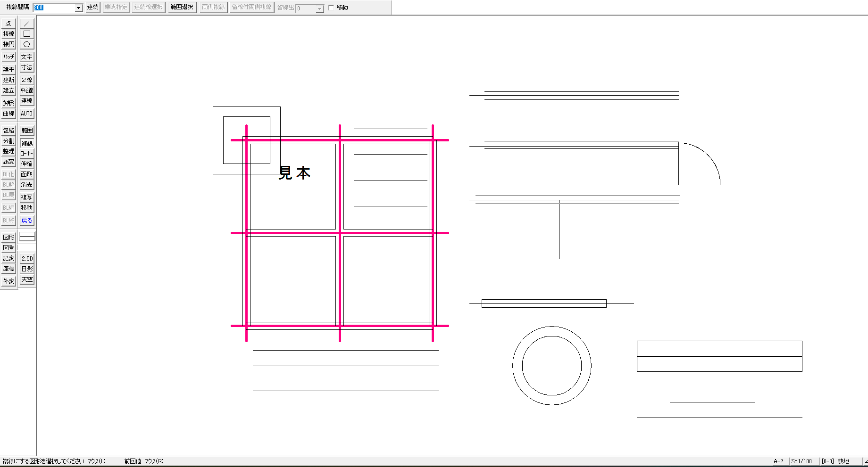Choose the ハッチ hatch tool
The image size is (868, 467).
pyautogui.click(x=8, y=57)
